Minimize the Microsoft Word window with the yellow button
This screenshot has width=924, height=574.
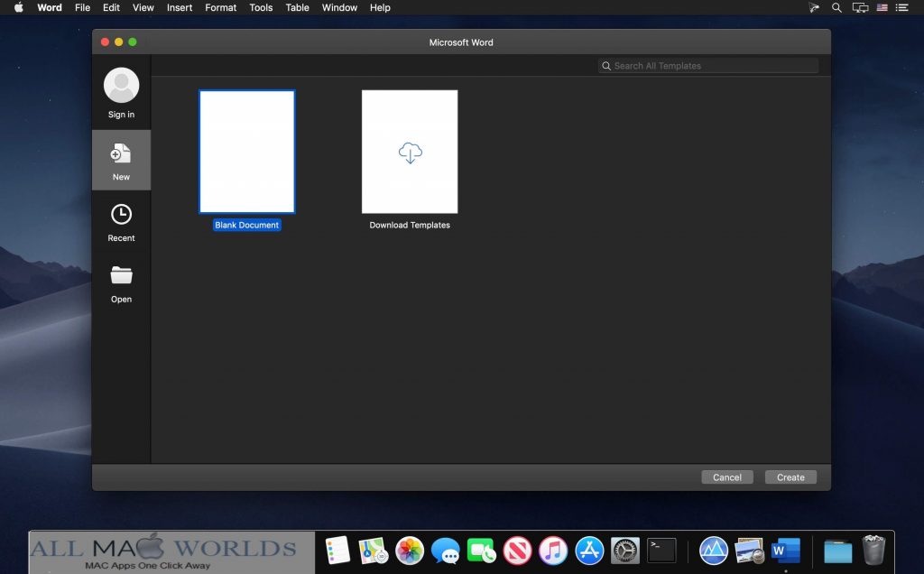pyautogui.click(x=118, y=42)
